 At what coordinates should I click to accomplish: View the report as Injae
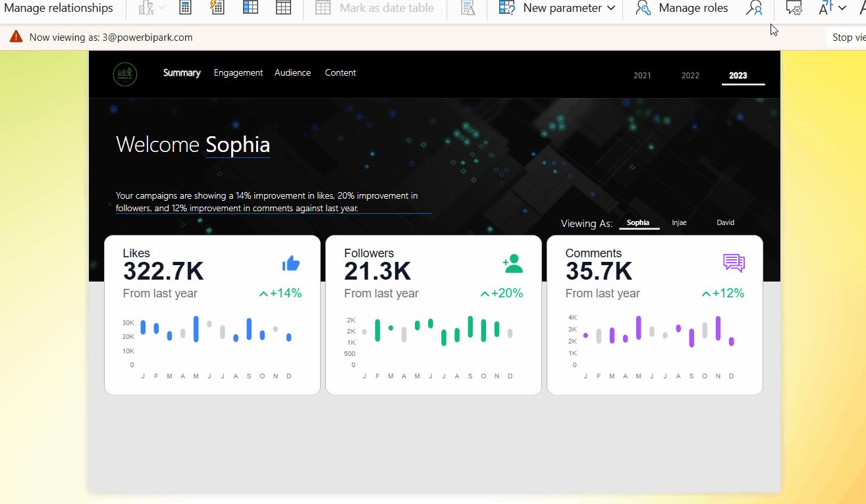click(x=679, y=222)
